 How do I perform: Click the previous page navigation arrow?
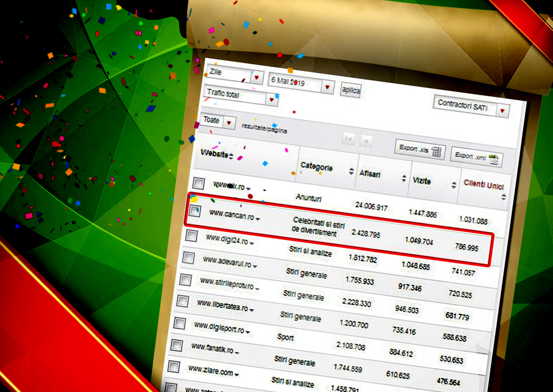tap(366, 141)
